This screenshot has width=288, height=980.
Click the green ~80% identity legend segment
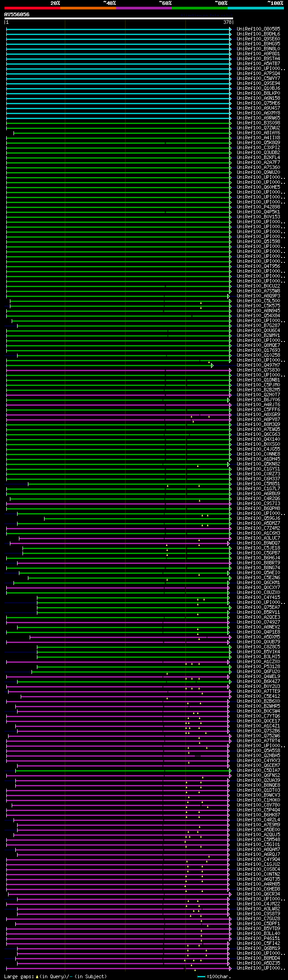tap(199, 8)
